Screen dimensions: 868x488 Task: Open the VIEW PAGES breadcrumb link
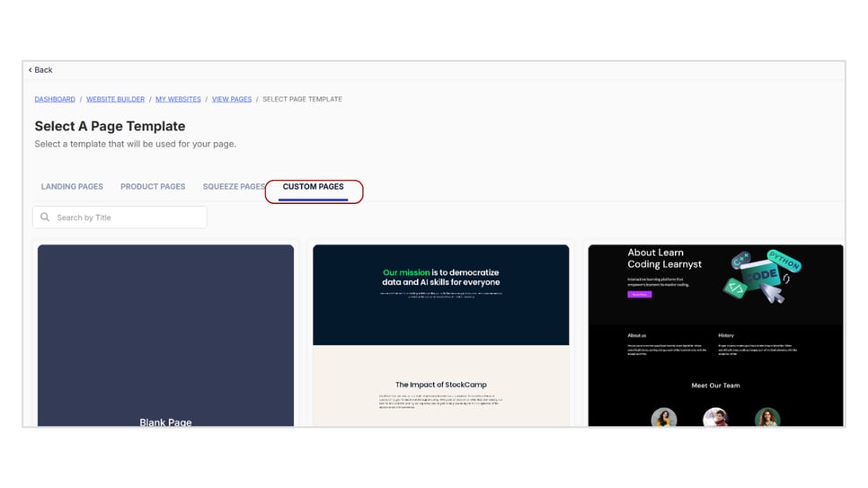tap(232, 99)
